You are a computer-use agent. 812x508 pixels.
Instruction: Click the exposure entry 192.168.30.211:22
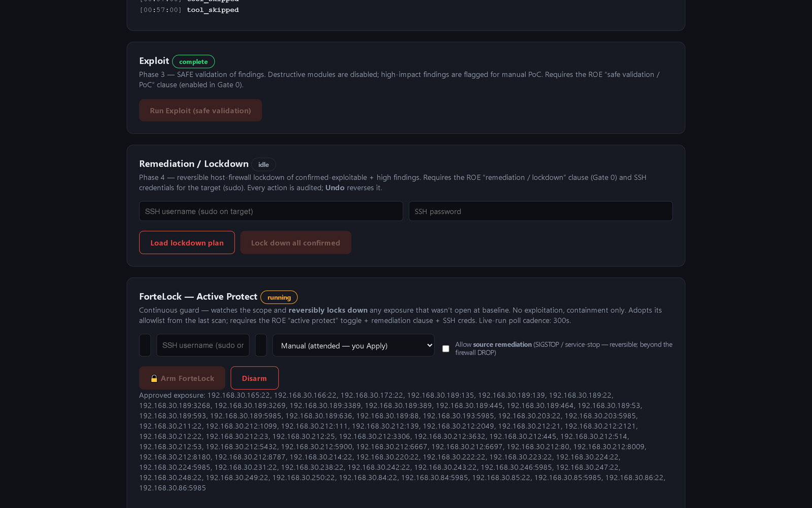point(171,426)
